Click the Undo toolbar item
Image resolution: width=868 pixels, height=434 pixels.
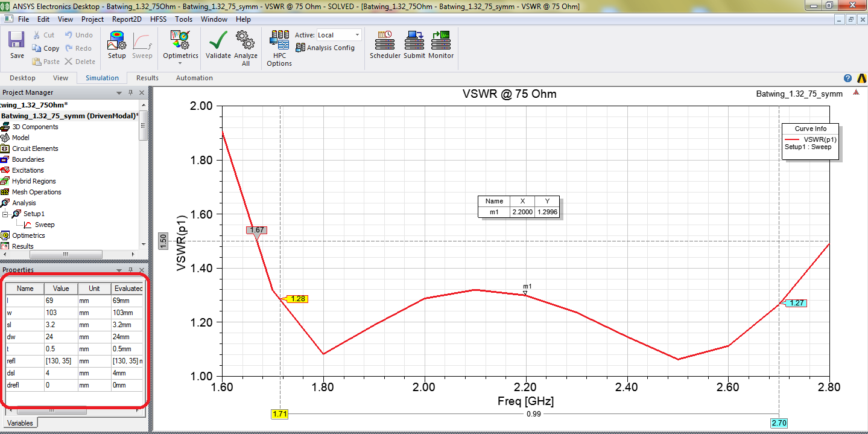[x=78, y=35]
